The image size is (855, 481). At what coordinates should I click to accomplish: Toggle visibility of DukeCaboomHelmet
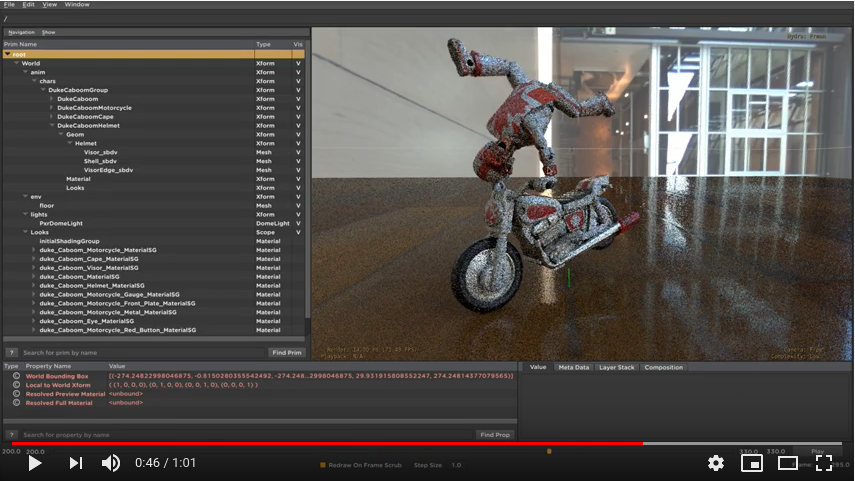(x=298, y=125)
